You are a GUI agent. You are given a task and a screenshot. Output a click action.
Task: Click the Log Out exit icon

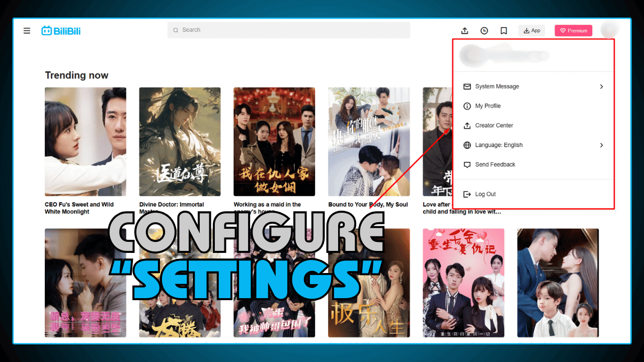point(467,194)
